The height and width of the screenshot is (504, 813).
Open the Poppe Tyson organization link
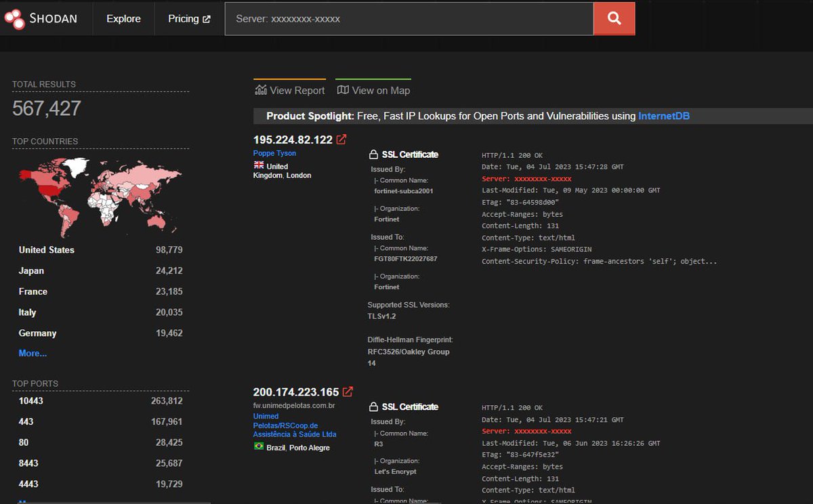coord(274,153)
